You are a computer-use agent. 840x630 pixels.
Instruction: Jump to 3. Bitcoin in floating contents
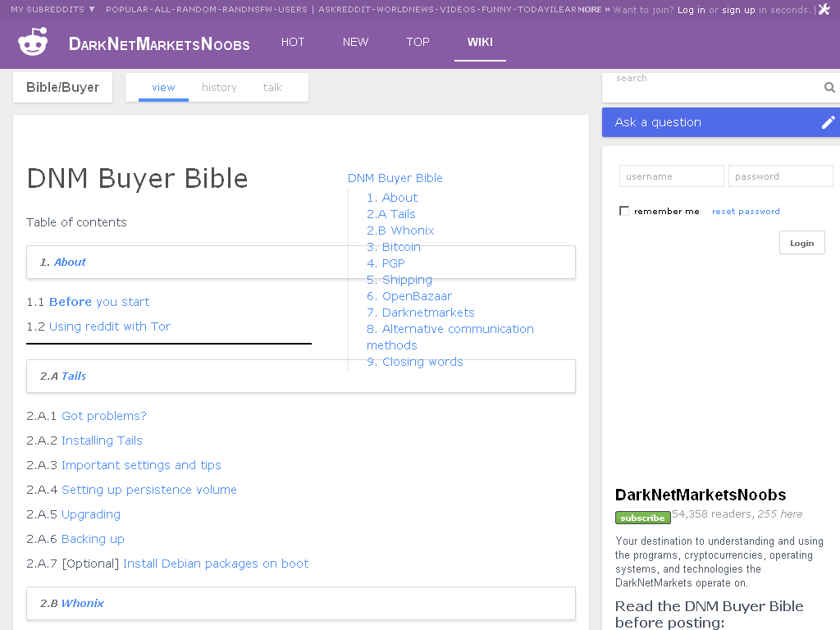(394, 248)
